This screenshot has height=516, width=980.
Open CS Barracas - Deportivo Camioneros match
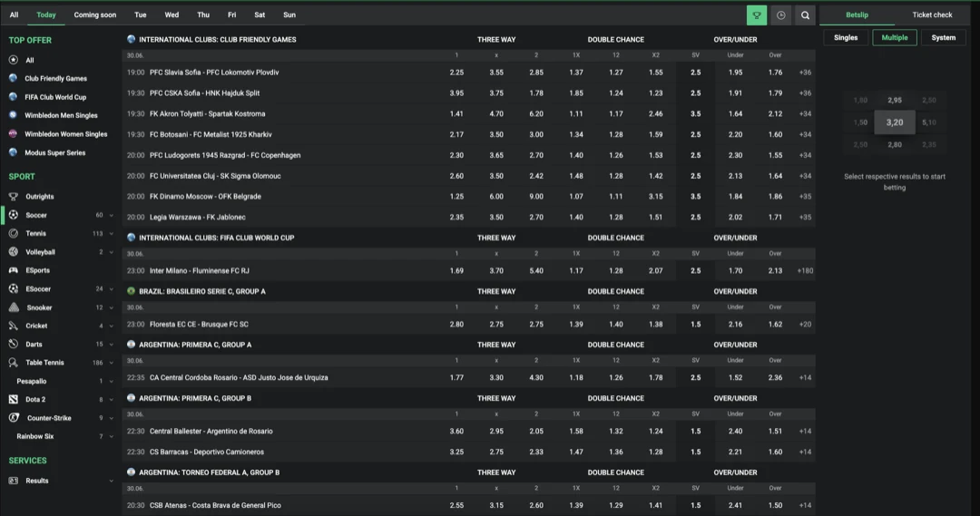click(207, 452)
